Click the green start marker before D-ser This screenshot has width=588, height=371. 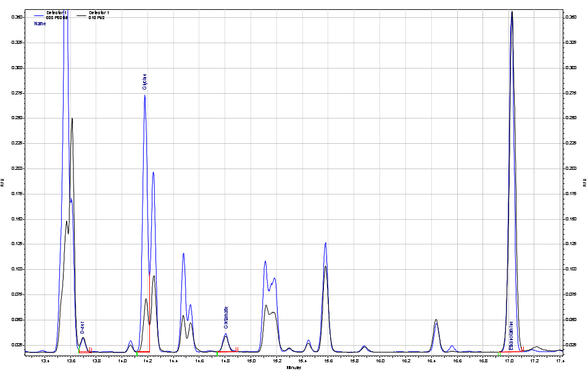pyautogui.click(x=79, y=351)
